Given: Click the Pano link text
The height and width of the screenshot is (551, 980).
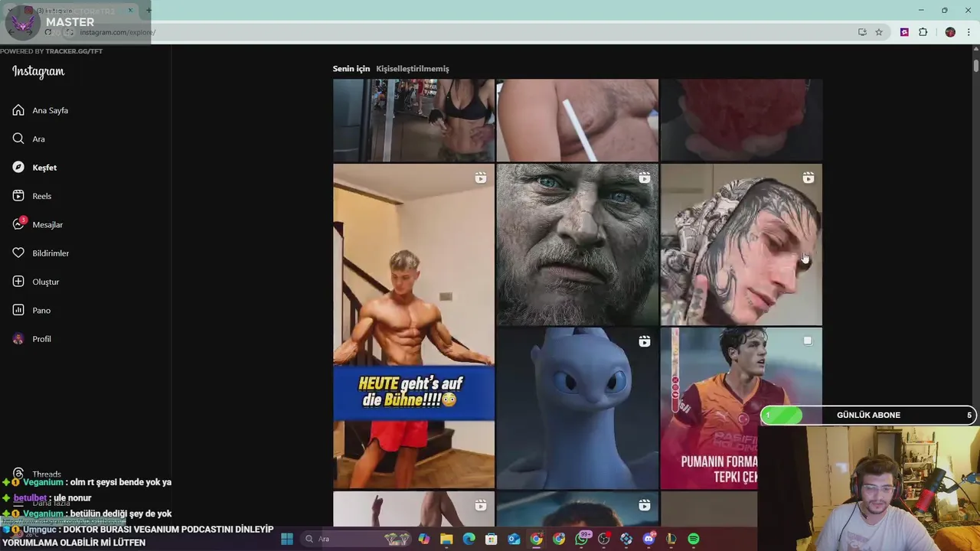Looking at the screenshot, I should pos(41,311).
